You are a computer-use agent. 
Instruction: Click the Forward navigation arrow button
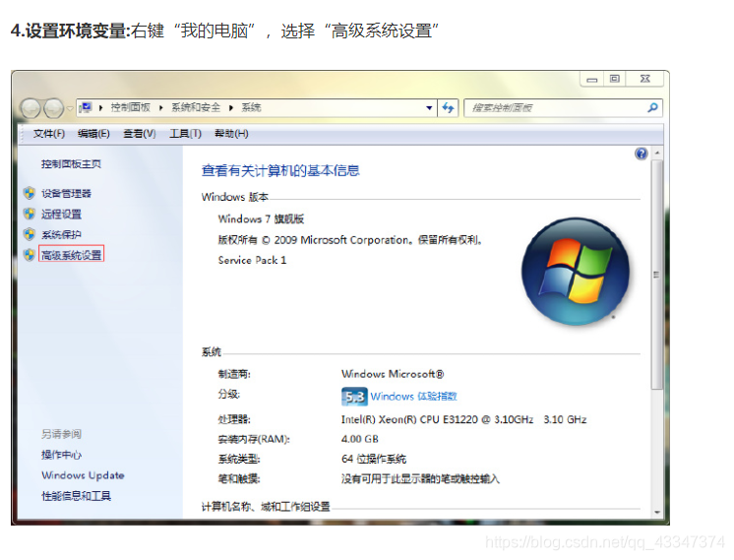click(53, 109)
